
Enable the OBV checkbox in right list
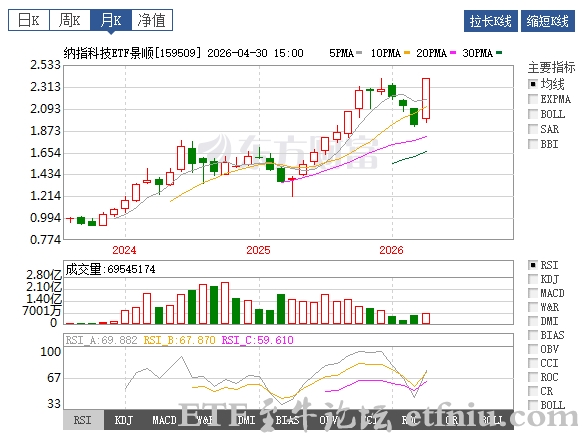[x=533, y=349]
